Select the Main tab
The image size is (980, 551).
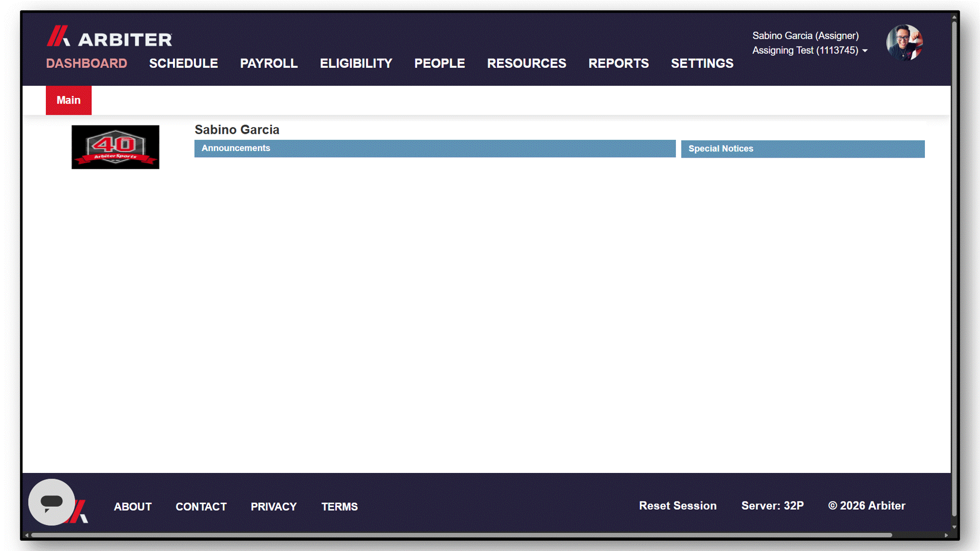[x=69, y=100]
